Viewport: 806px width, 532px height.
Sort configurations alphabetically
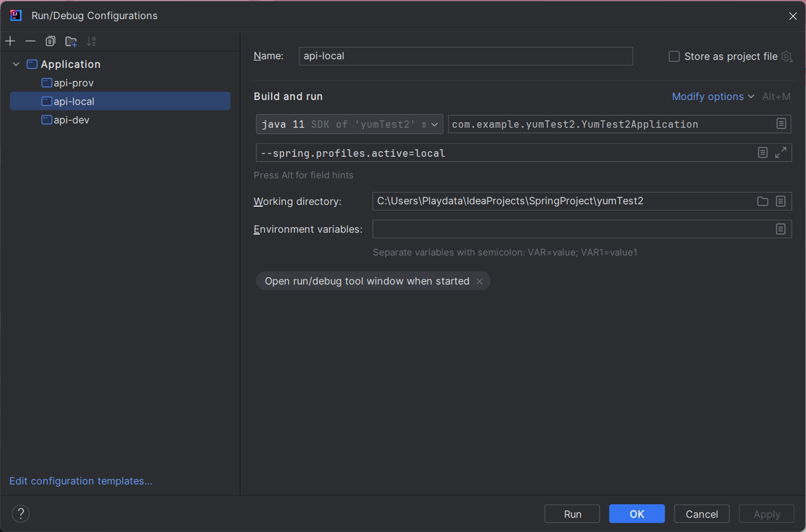pos(91,41)
